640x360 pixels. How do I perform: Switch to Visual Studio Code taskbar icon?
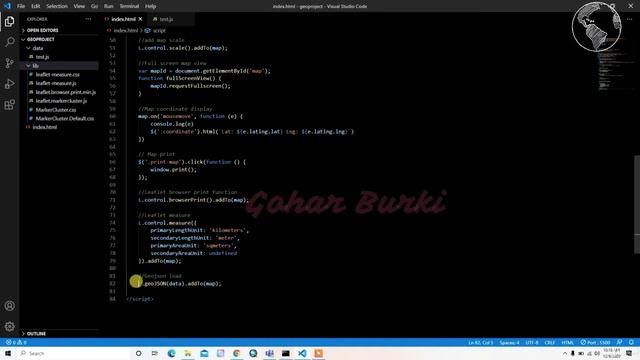[302, 353]
